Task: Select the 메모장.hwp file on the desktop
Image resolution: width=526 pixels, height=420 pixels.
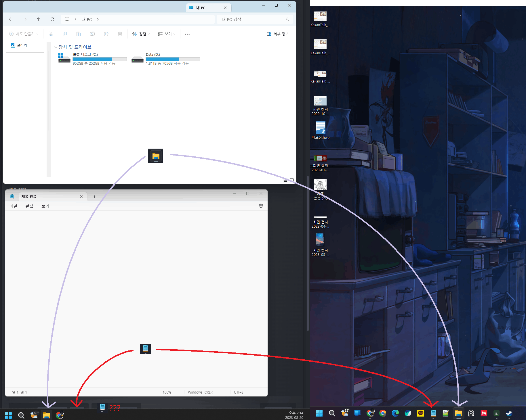Action: [x=320, y=130]
